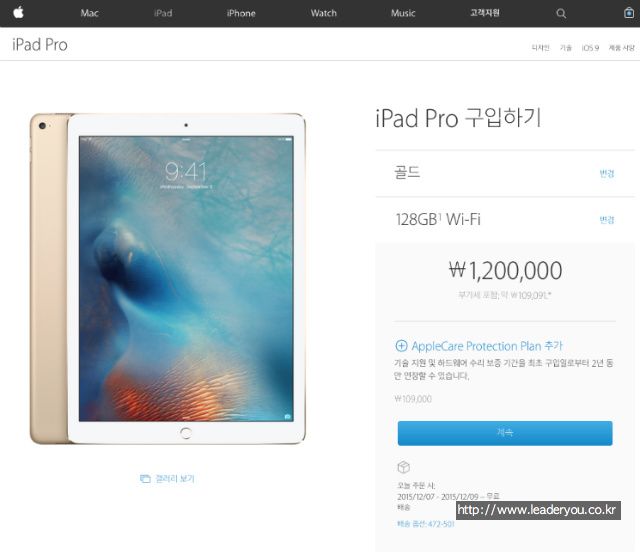
Task: Open the Mac menu item
Action: [x=89, y=13]
